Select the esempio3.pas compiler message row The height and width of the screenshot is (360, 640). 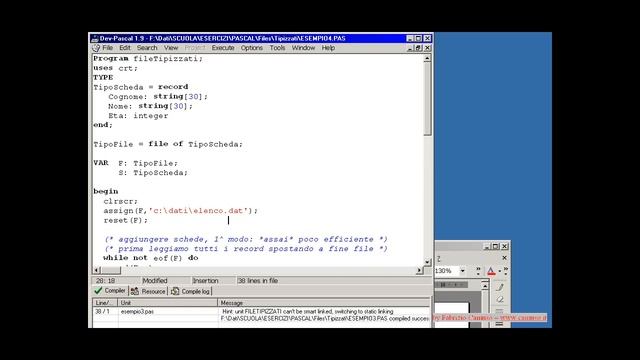coord(261,311)
